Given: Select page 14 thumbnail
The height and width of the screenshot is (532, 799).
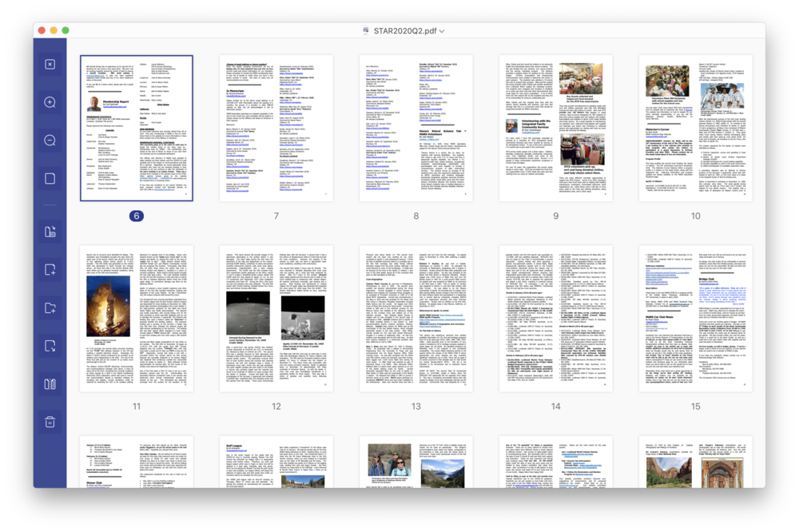Looking at the screenshot, I should coord(556,319).
